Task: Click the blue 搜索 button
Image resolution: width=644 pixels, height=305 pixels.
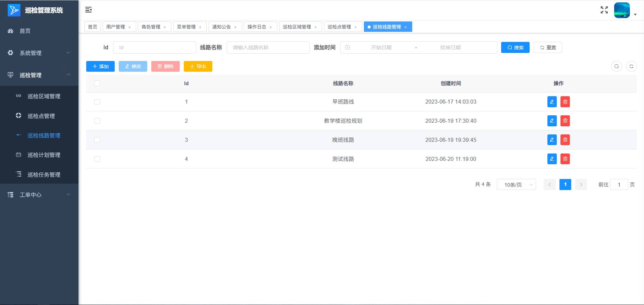Action: click(x=515, y=48)
